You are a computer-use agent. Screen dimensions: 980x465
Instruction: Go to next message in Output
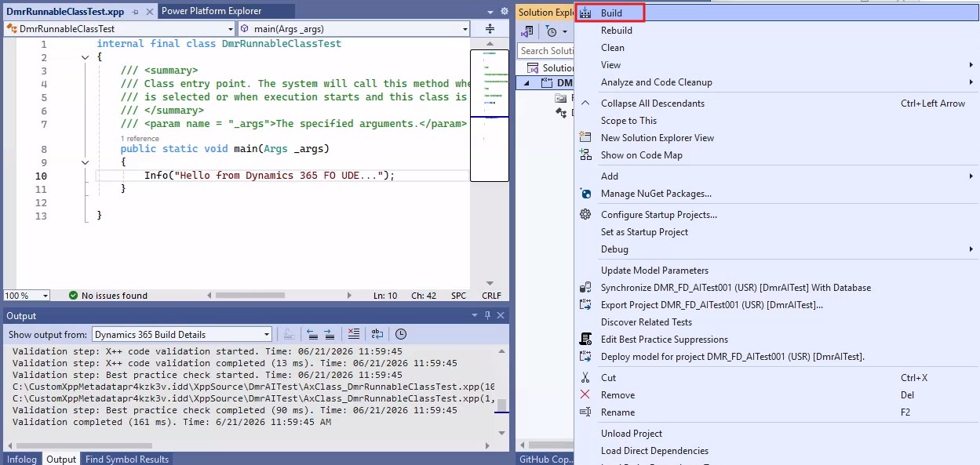click(x=329, y=334)
